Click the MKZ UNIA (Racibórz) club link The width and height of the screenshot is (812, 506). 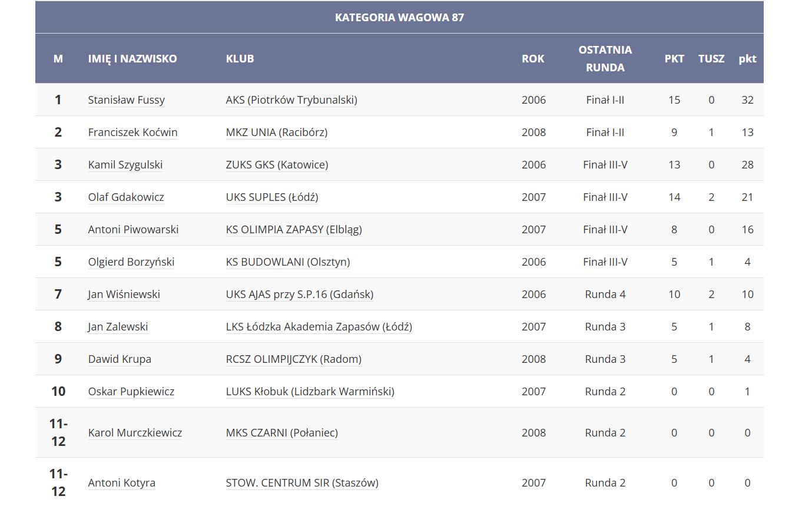[x=276, y=133]
